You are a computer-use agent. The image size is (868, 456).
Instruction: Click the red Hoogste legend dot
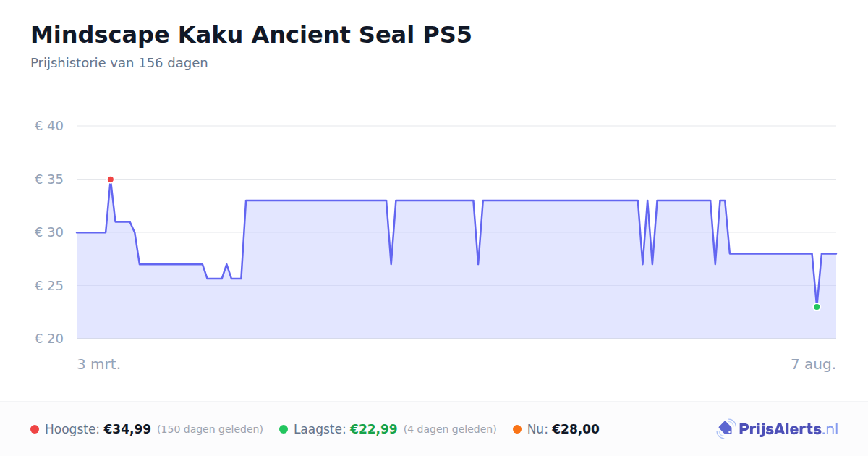tap(35, 429)
